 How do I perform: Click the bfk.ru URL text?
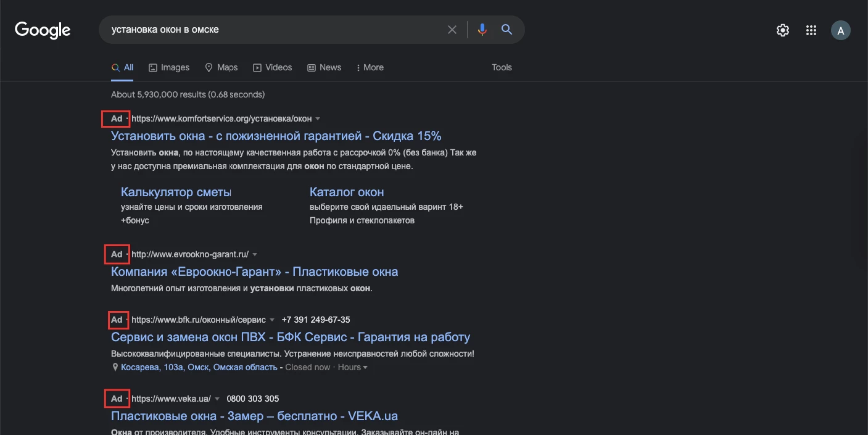coord(199,320)
